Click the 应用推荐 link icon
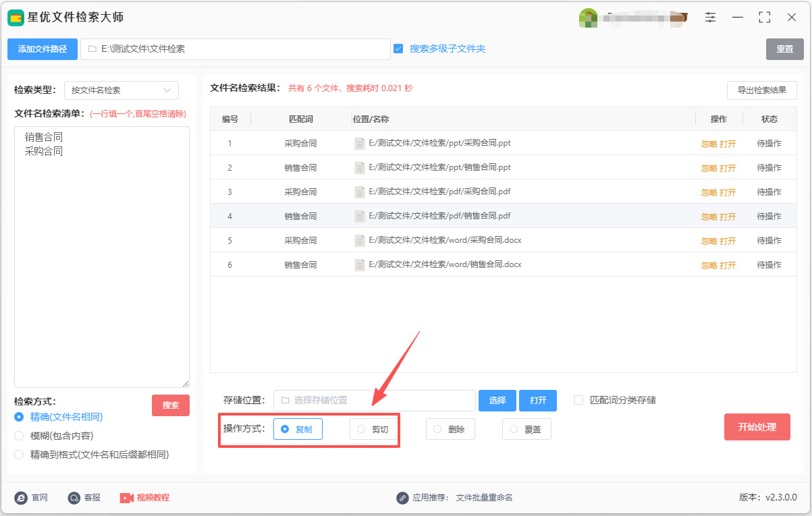Image resolution: width=812 pixels, height=516 pixels. click(402, 498)
